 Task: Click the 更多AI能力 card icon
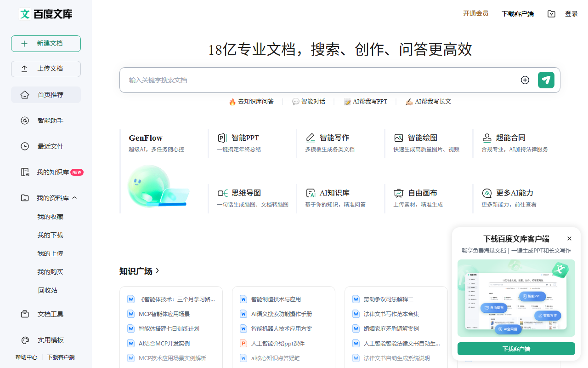coord(487,193)
